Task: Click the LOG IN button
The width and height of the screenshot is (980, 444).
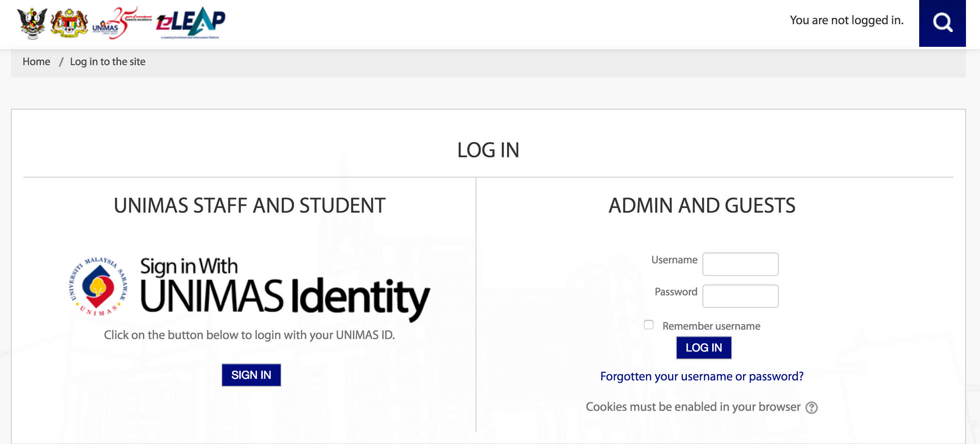Action: tap(704, 348)
